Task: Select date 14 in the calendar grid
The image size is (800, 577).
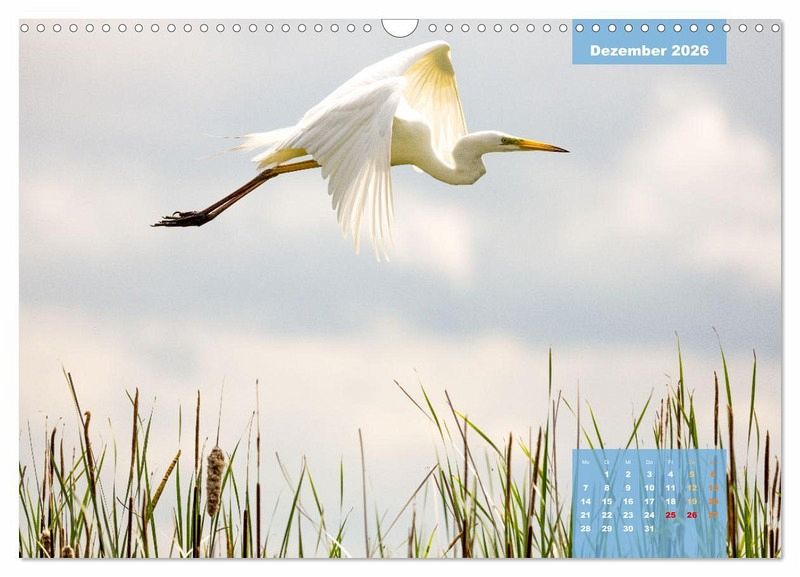Action: click(x=585, y=501)
